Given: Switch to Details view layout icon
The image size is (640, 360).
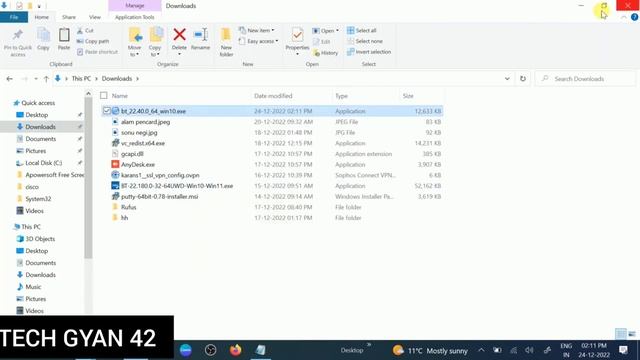Looking at the screenshot, I should [x=621, y=334].
